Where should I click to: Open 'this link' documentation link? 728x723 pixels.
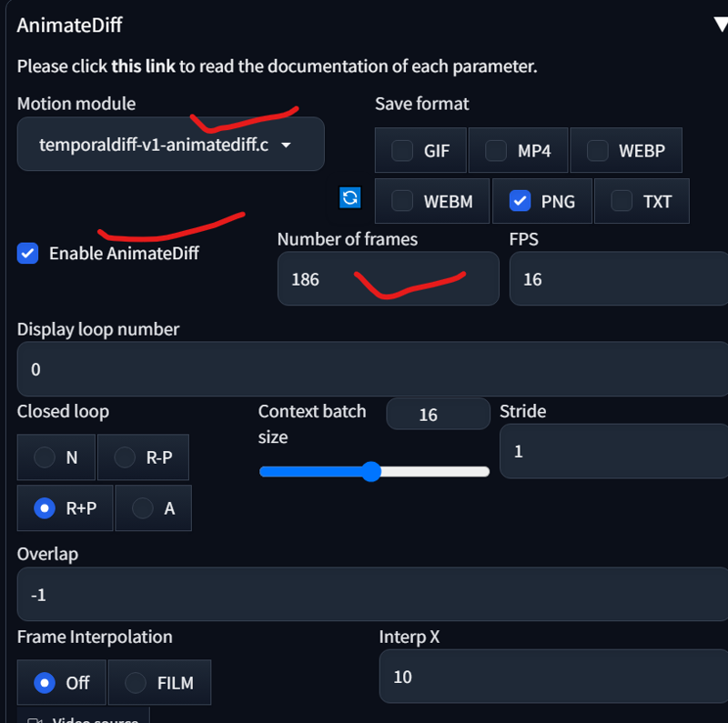point(144,65)
